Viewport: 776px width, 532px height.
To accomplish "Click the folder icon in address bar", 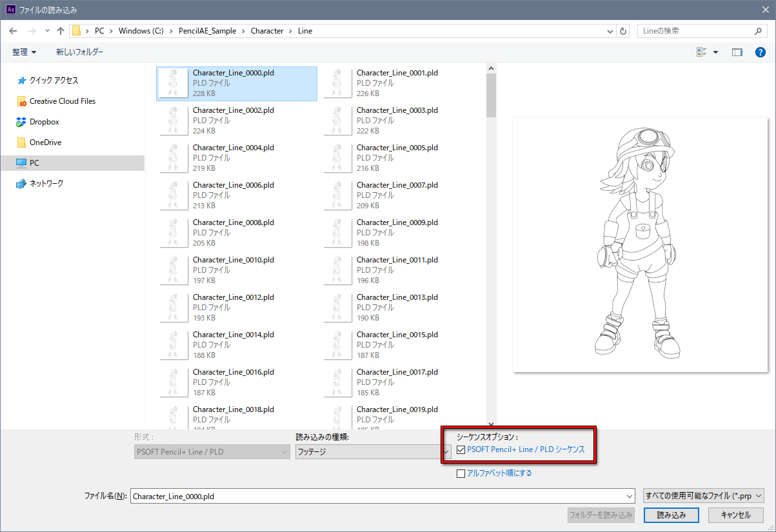I will click(x=77, y=31).
